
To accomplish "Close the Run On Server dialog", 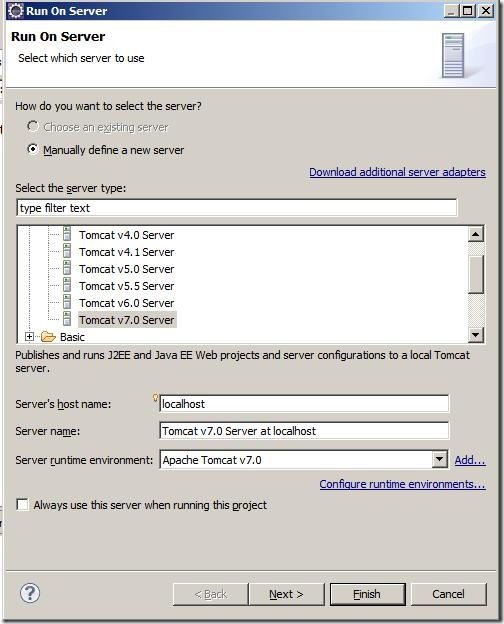I will click(486, 10).
